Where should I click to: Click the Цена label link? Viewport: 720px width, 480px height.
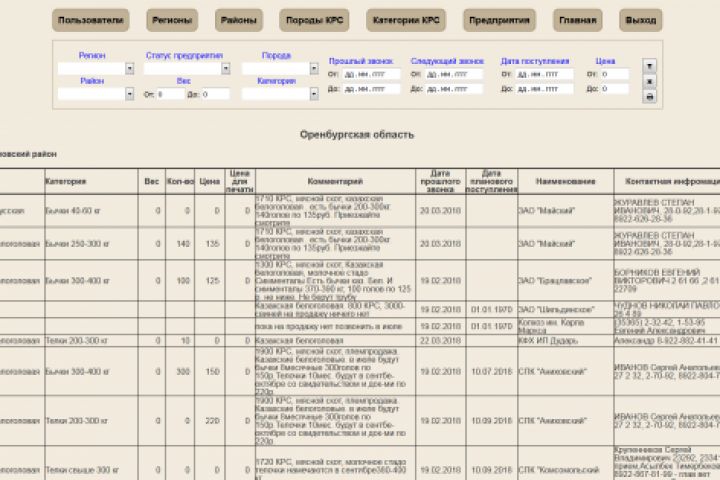[x=605, y=61]
